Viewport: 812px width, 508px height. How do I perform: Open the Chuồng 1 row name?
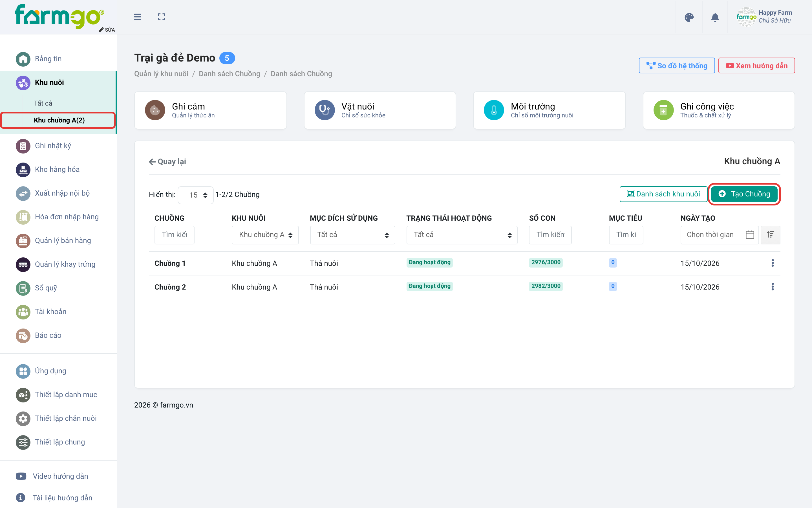(170, 263)
